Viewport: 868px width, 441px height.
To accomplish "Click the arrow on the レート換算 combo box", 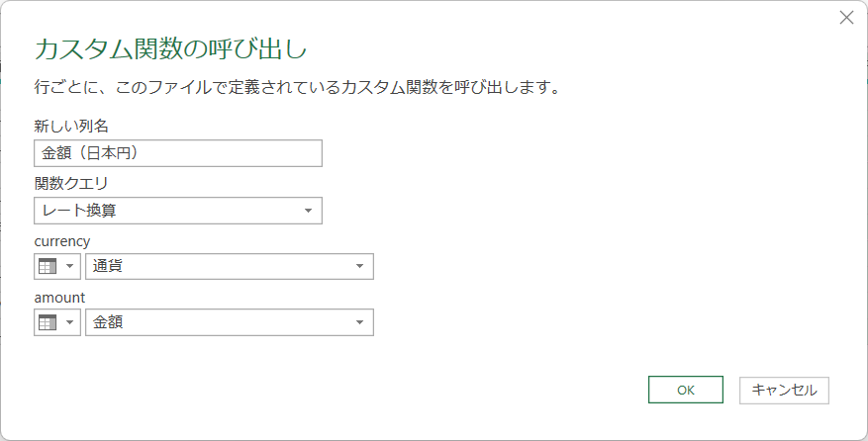I will point(309,211).
